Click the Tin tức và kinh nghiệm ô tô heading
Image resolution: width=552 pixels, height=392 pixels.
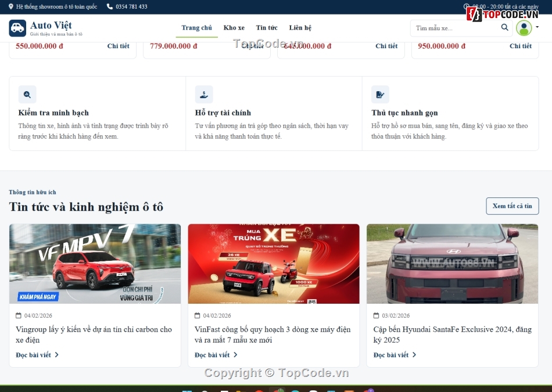[86, 207]
